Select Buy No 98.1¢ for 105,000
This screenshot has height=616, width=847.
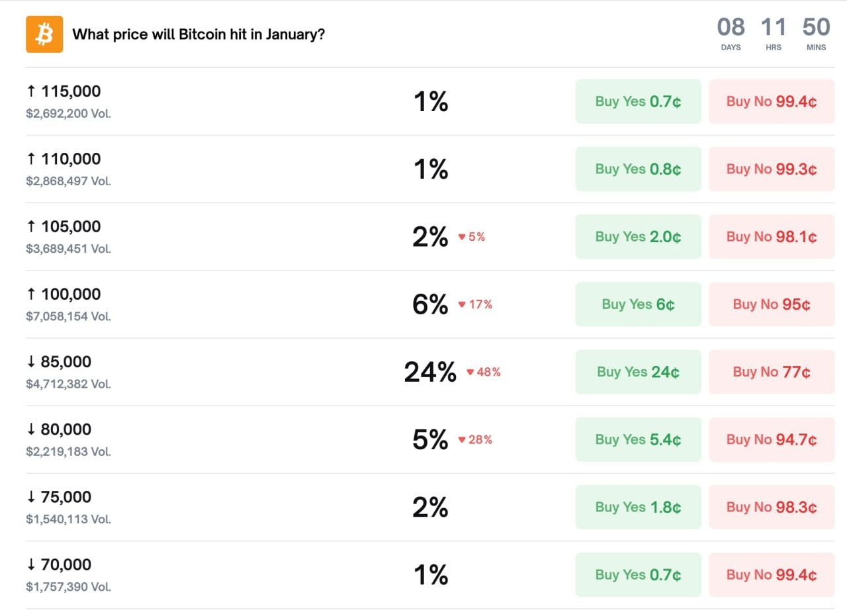pyautogui.click(x=772, y=237)
